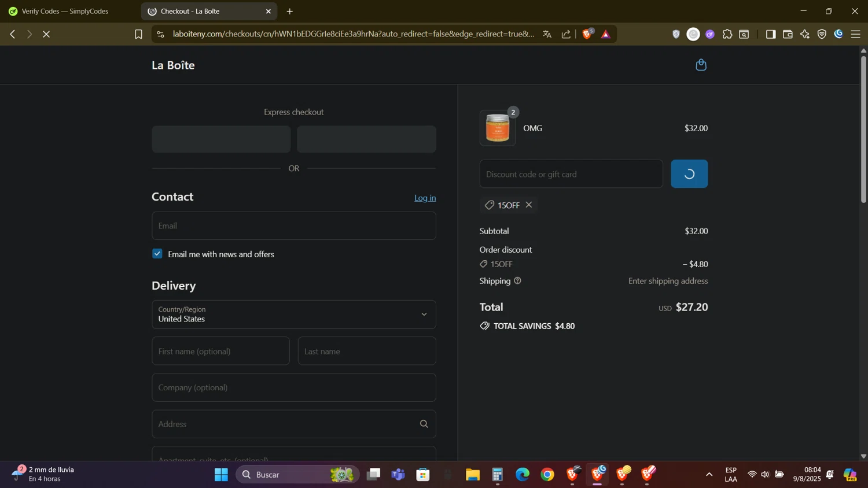Stop loading the page

click(46, 34)
